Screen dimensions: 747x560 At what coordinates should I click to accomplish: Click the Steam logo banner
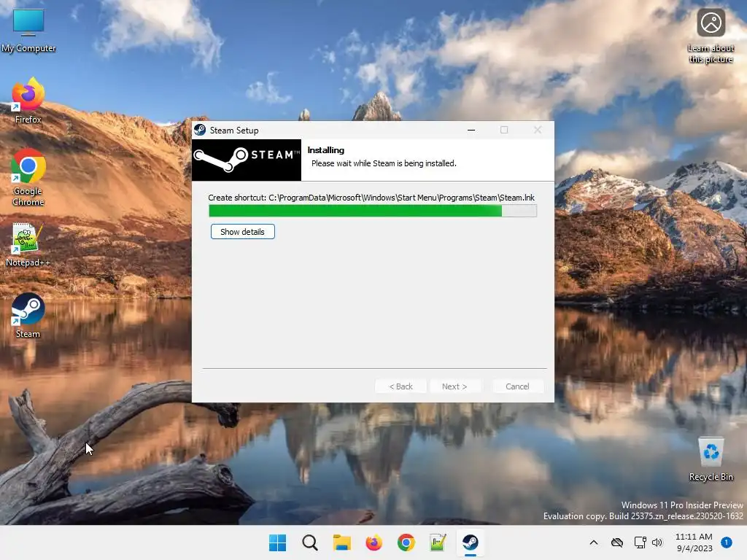(247, 160)
